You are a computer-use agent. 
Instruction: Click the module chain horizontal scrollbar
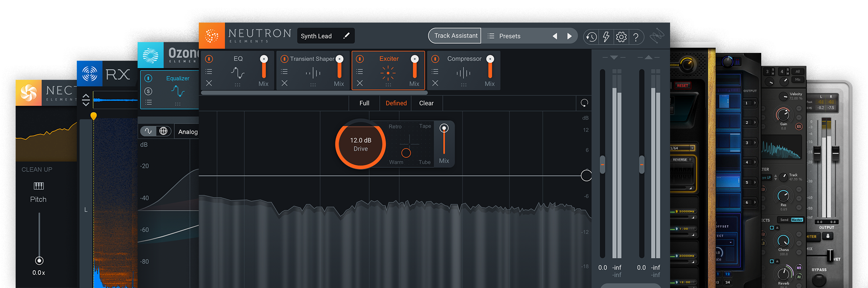point(314,93)
